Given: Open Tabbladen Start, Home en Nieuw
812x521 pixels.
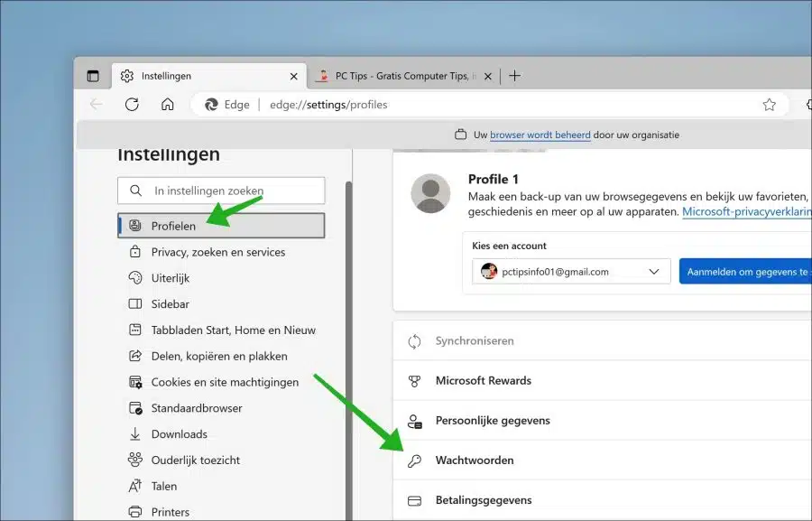Looking at the screenshot, I should [x=221, y=330].
